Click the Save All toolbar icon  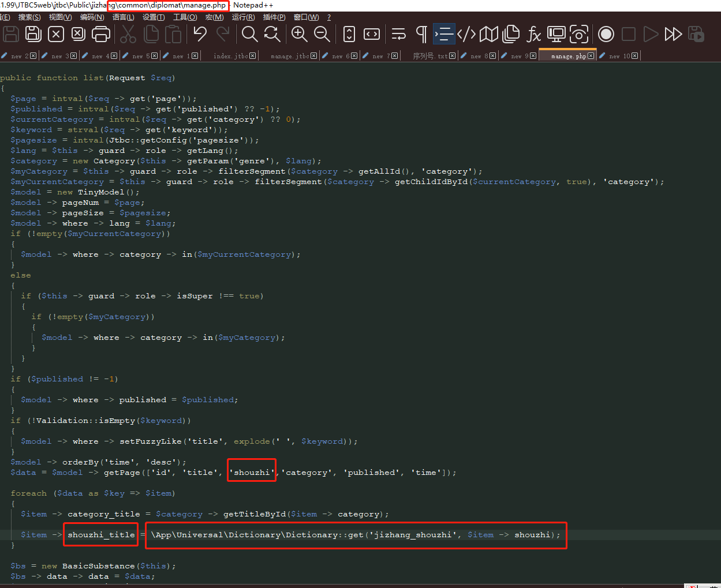[33, 34]
